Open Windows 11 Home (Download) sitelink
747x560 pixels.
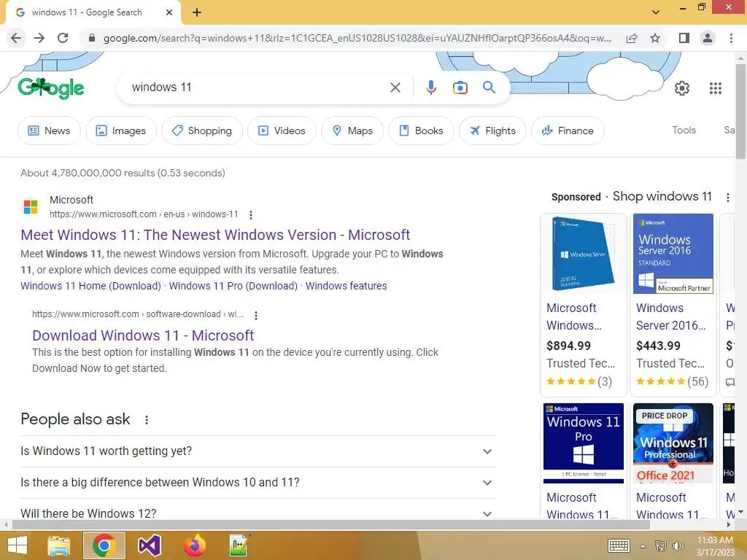(x=90, y=286)
